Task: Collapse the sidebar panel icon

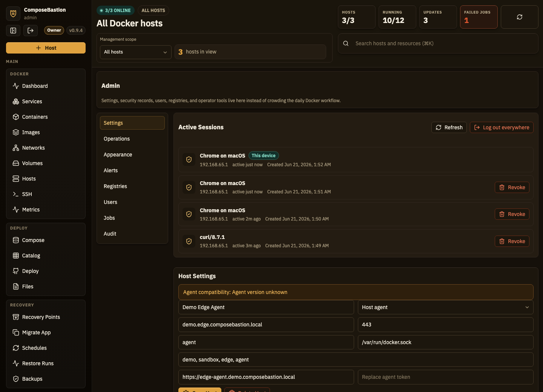Action: tap(13, 31)
